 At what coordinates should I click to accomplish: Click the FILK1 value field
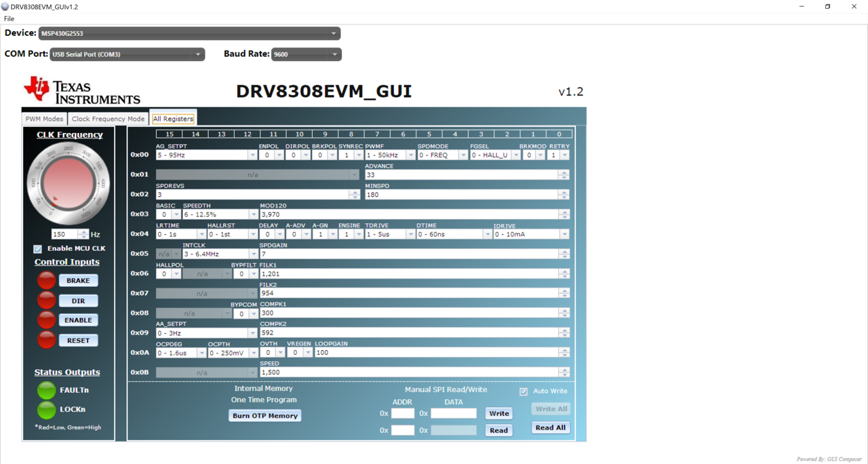click(409, 273)
